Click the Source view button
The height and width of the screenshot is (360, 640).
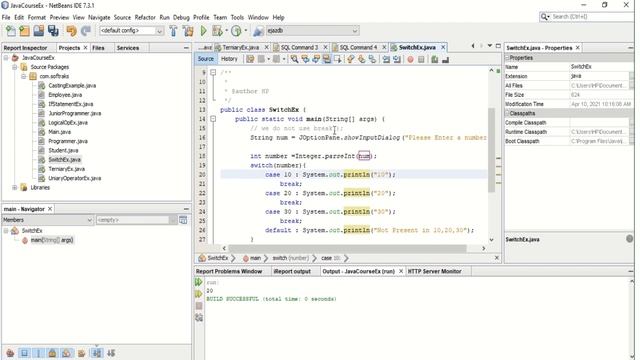tap(206, 59)
